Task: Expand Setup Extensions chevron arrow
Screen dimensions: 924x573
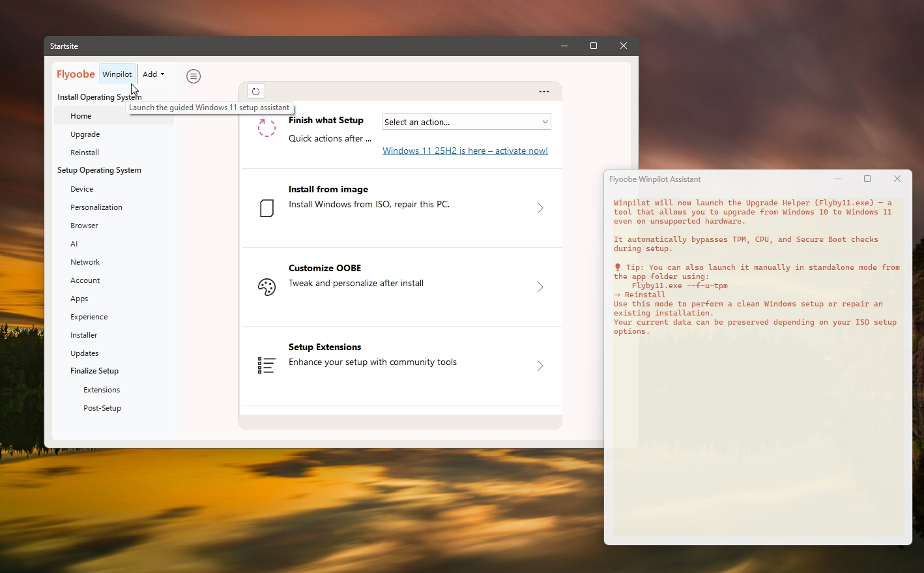Action: tap(540, 366)
